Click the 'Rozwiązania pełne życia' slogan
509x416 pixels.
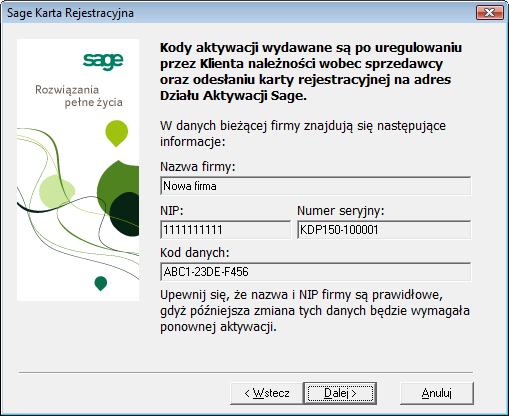[79, 96]
